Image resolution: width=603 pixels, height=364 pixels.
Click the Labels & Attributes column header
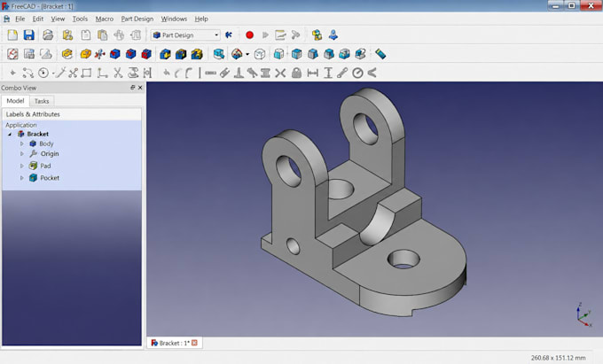pyautogui.click(x=72, y=114)
